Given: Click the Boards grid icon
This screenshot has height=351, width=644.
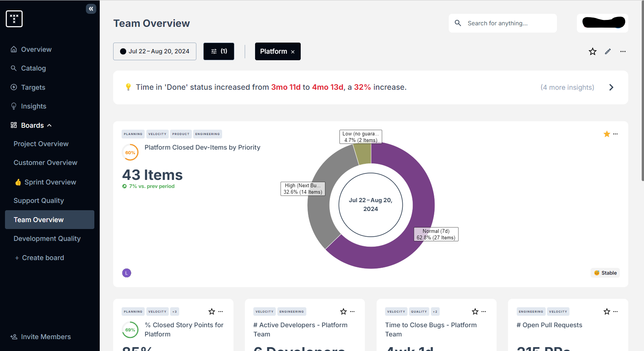Looking at the screenshot, I should [13, 125].
